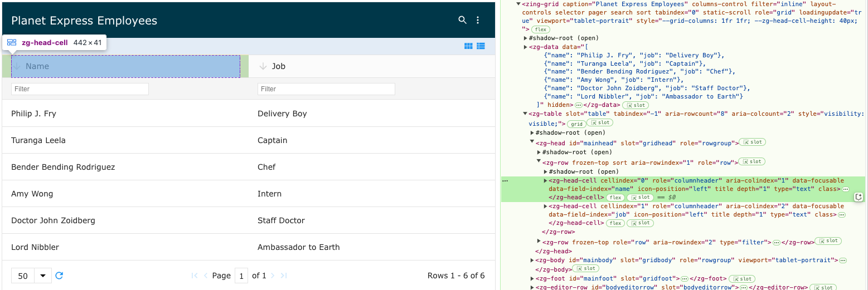Toggle the flex badge on zing-grid element
Screen dimensions: 868x290
tap(540, 30)
